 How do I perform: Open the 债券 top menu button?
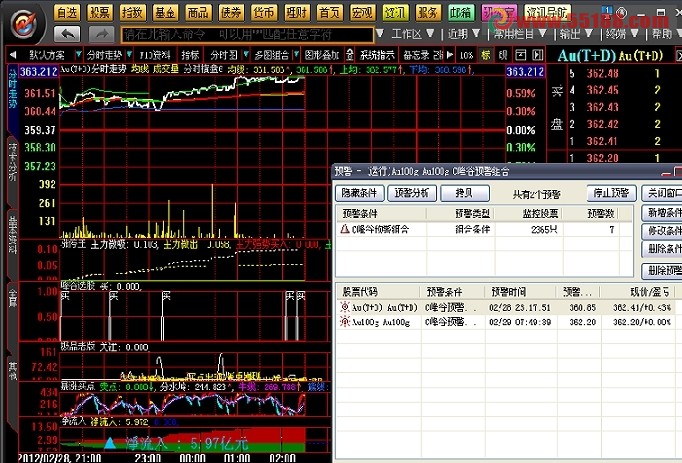click(231, 13)
